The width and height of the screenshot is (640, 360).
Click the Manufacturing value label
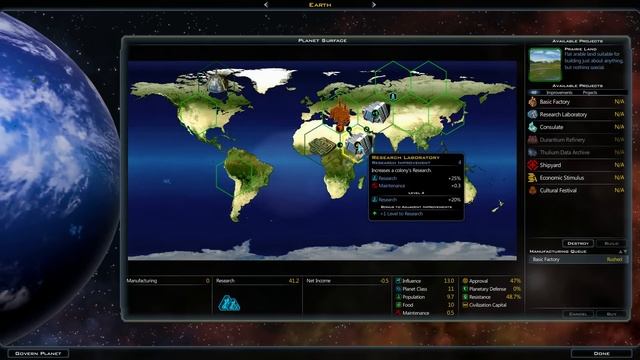click(141, 281)
